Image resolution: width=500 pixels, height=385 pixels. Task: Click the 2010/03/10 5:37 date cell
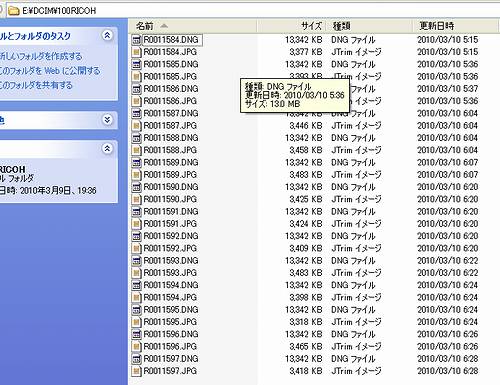(448, 89)
